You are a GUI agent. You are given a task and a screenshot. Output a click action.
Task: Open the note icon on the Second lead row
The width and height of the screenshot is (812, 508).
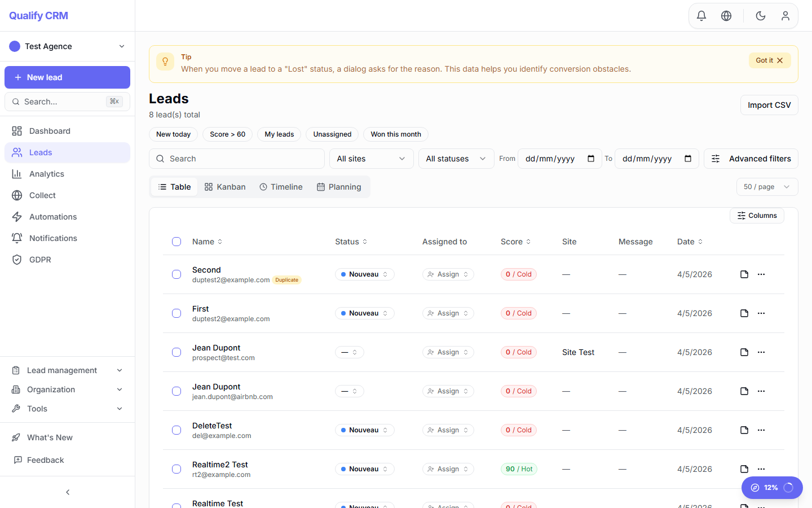pos(744,274)
